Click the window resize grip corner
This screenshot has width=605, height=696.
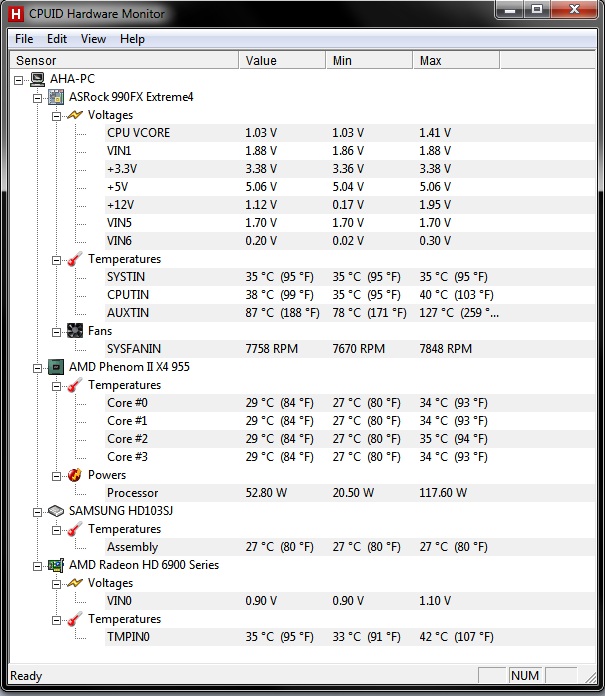point(590,677)
